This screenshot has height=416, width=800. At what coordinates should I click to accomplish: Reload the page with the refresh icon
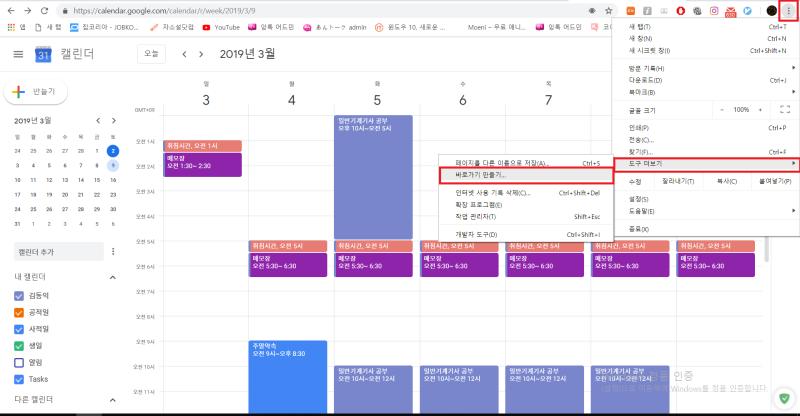[44, 10]
